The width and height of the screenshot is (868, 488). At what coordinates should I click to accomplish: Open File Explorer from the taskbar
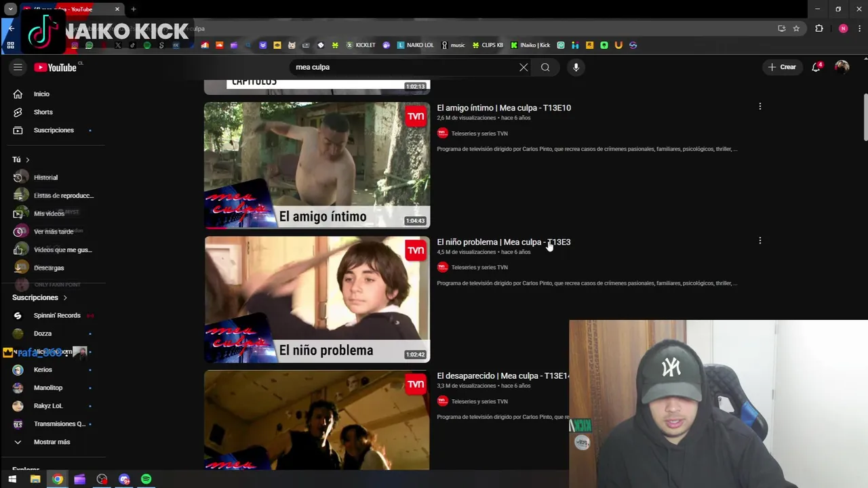(35, 479)
